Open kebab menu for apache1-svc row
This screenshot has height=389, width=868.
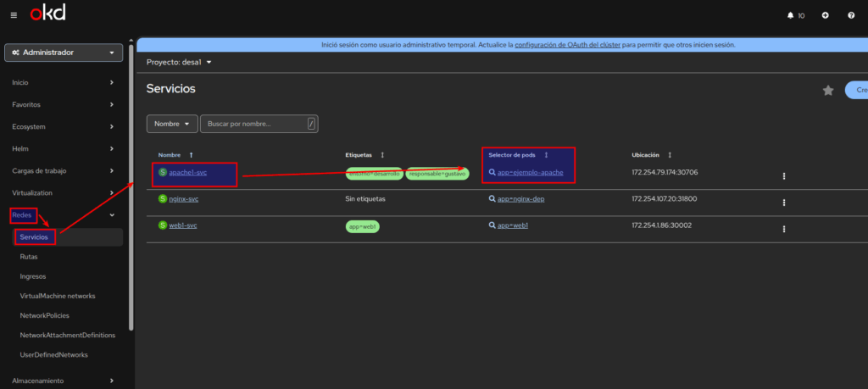784,176
